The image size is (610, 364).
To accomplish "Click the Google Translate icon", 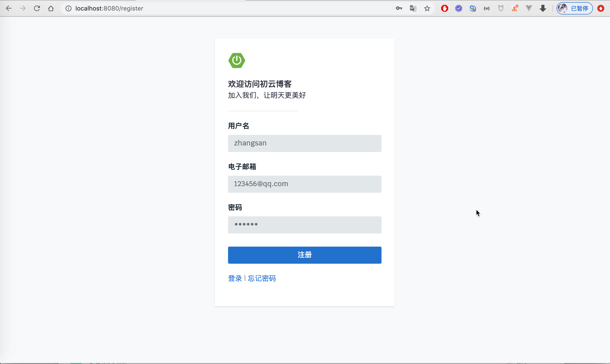I will click(413, 8).
